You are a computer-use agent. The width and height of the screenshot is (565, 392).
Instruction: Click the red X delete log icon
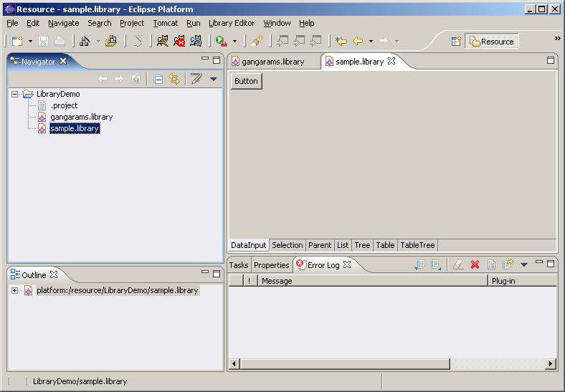click(x=475, y=265)
